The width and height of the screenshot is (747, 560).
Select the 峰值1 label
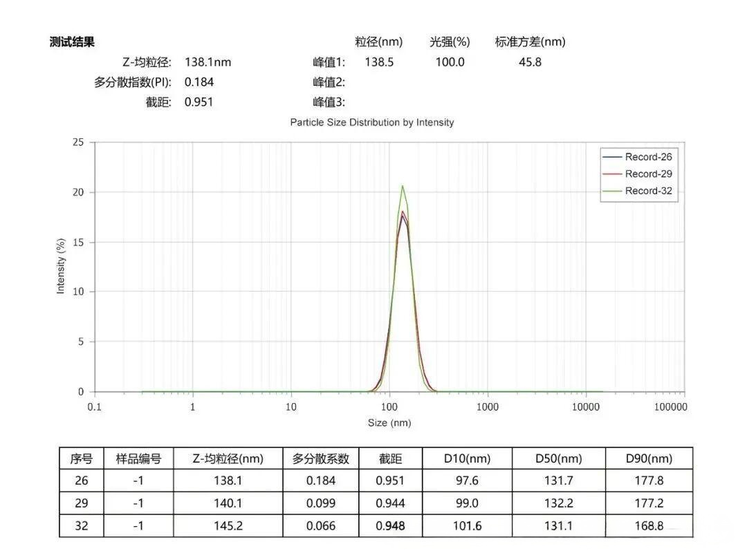tap(329, 62)
